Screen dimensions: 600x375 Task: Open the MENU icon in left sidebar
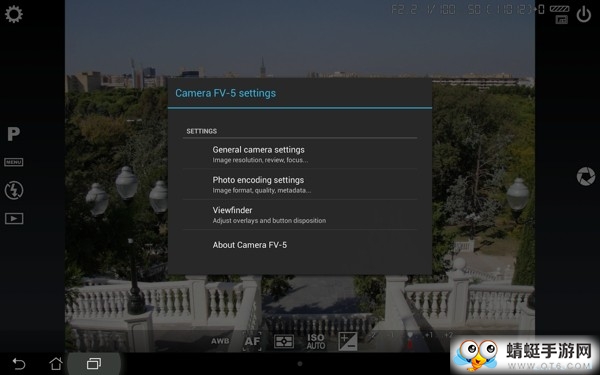tap(14, 162)
